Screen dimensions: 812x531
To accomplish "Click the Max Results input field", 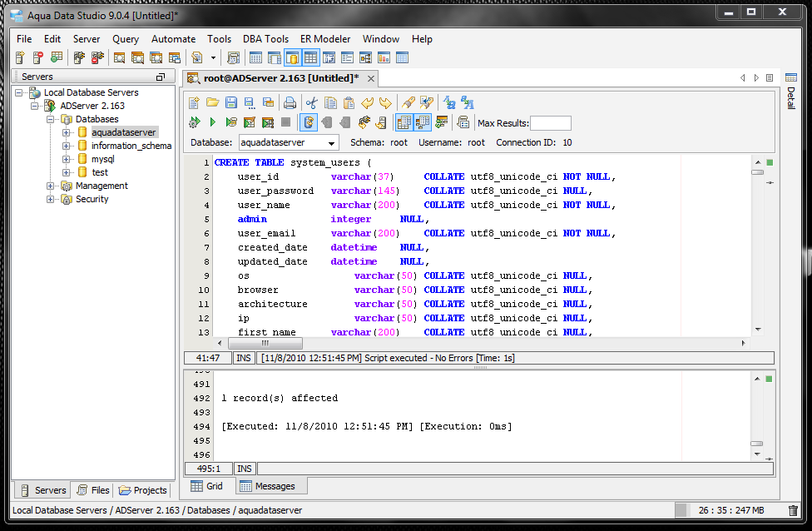I will click(x=550, y=123).
